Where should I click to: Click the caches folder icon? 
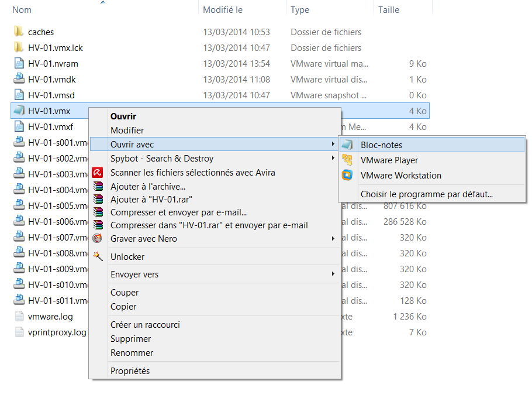(19, 32)
